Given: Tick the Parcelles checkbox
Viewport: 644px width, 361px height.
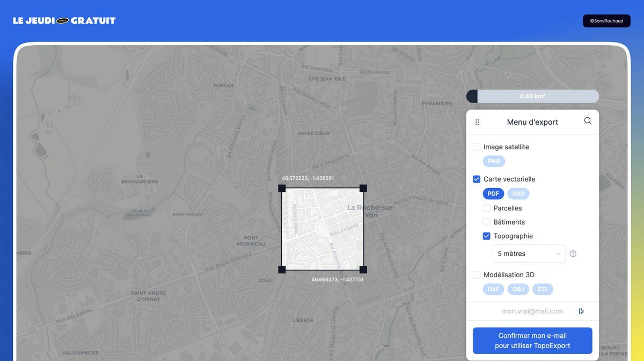Looking at the screenshot, I should click(487, 208).
